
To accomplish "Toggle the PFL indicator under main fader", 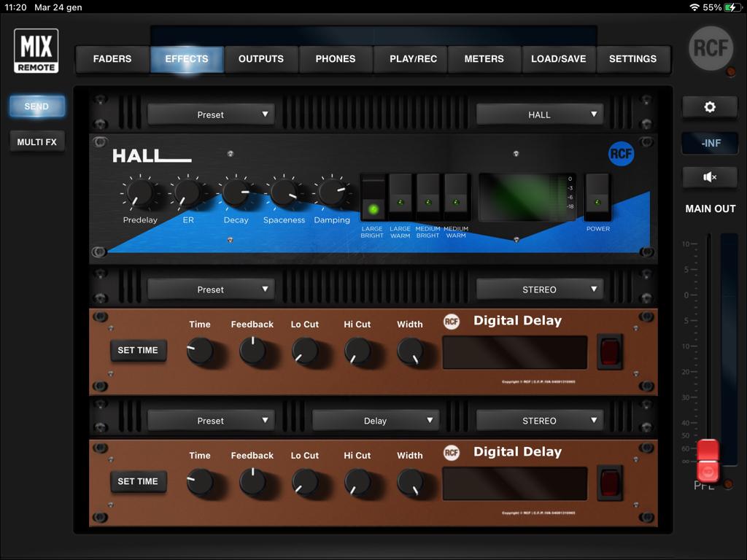I will click(x=727, y=484).
